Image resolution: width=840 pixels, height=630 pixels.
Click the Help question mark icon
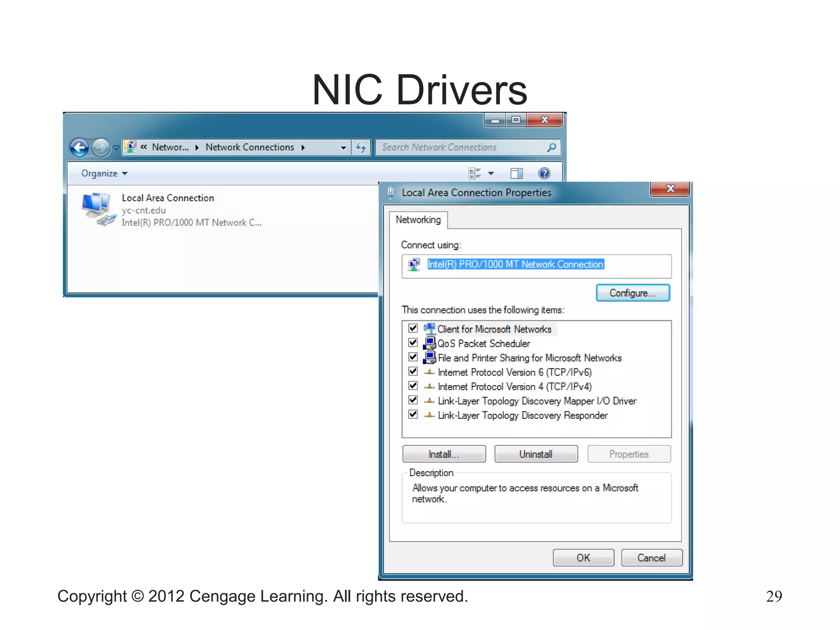pos(544,173)
